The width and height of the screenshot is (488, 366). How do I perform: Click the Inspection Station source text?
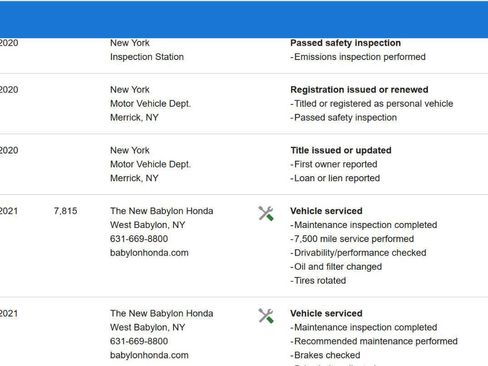point(147,57)
